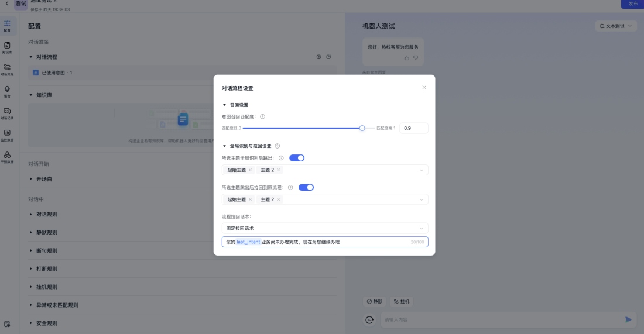Click the 意图召回匹配度 slider handle
Viewport: 644px width, 334px height.
coord(362,128)
